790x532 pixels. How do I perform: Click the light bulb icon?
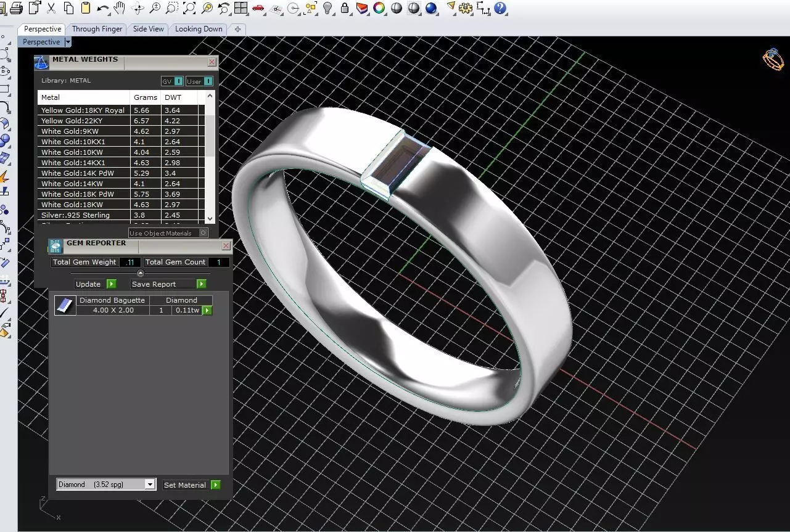tap(328, 8)
